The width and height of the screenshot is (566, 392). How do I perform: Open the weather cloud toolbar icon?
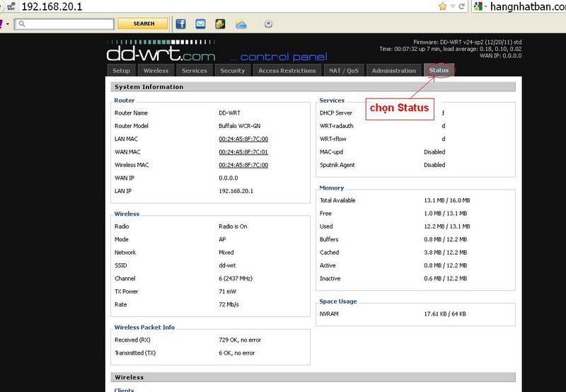click(x=241, y=24)
